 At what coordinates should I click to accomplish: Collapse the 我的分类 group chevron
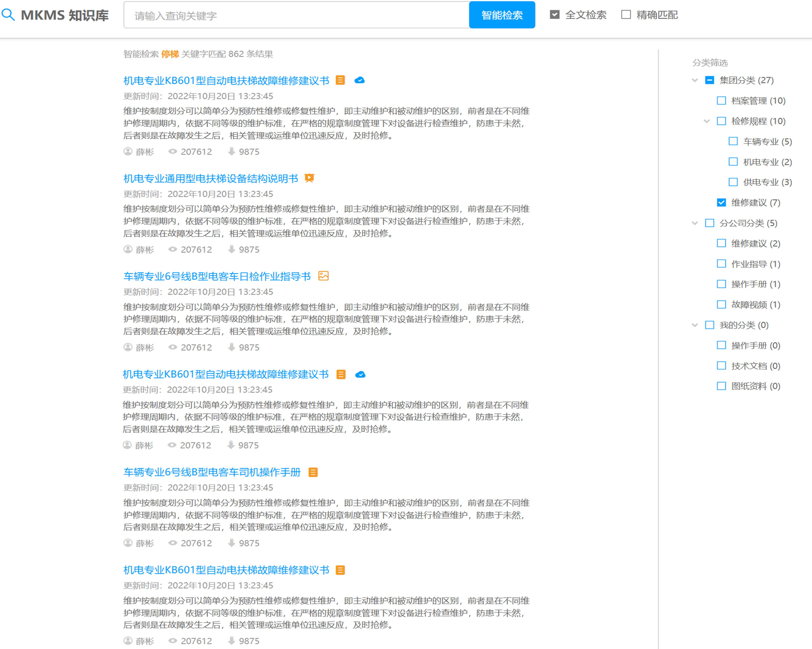[x=695, y=325]
